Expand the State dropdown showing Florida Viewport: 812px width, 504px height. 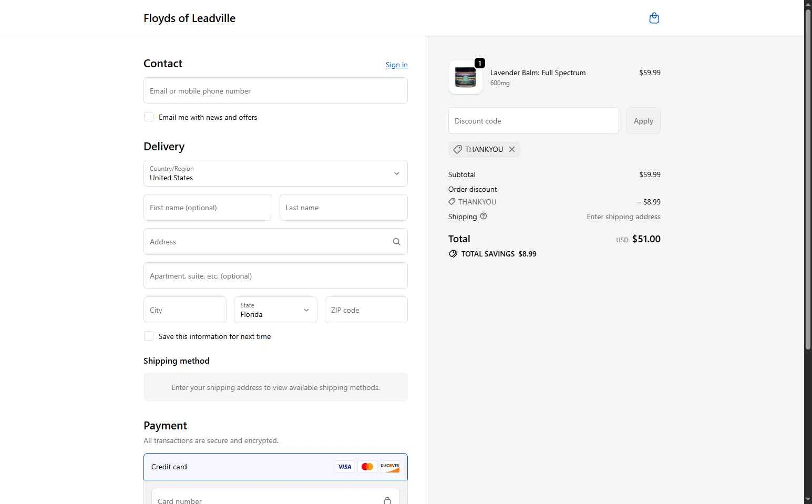pos(275,310)
